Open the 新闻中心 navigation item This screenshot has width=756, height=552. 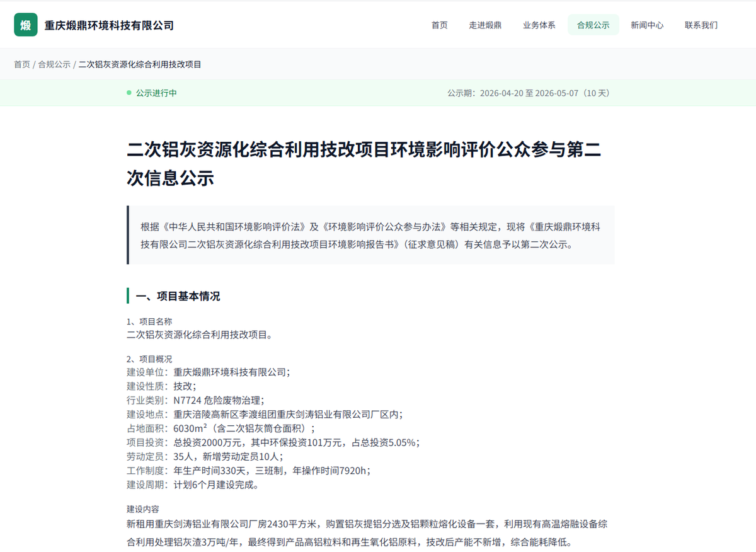pyautogui.click(x=647, y=25)
